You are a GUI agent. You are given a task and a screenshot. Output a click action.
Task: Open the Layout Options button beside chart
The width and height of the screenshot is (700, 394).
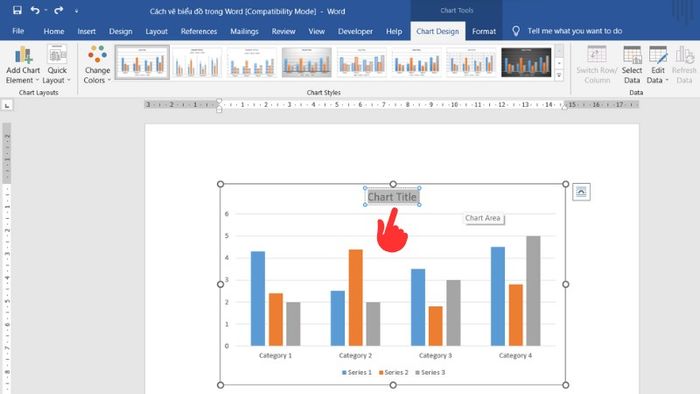(x=581, y=192)
